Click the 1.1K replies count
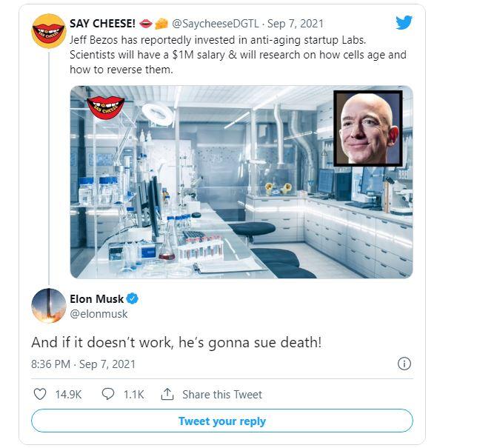477x448 pixels. (x=133, y=394)
